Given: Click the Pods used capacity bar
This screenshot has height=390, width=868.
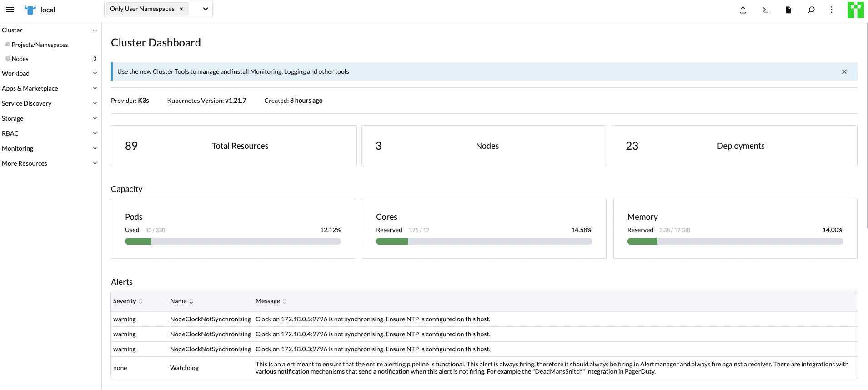Looking at the screenshot, I should (x=233, y=242).
